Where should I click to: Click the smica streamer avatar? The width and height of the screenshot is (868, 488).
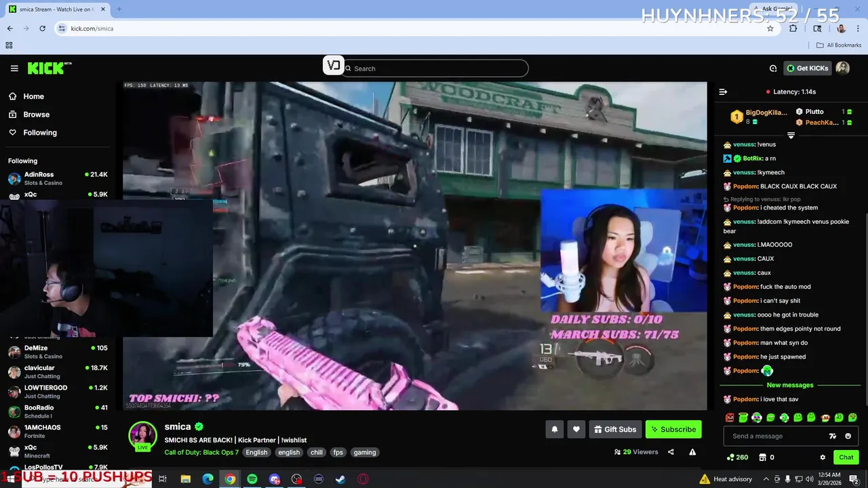pos(143,436)
